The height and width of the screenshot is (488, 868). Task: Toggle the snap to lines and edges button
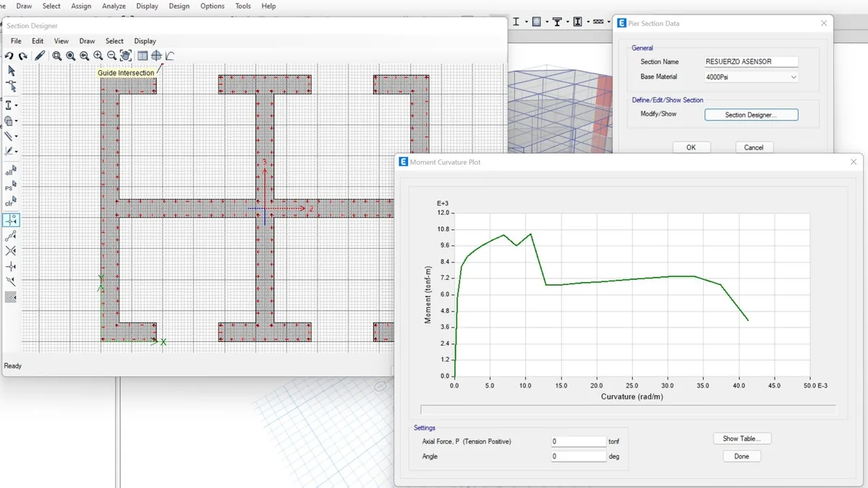(x=11, y=281)
